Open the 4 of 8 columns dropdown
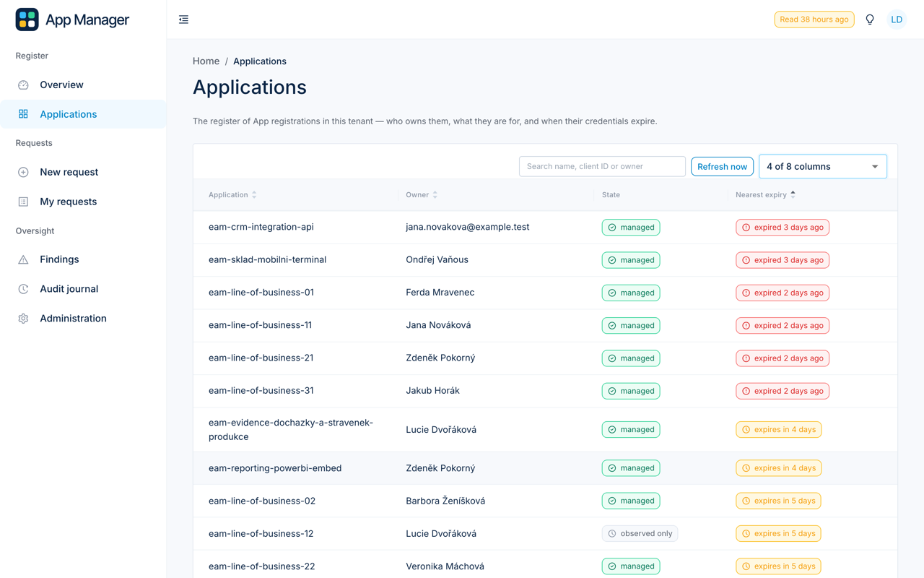 (823, 166)
